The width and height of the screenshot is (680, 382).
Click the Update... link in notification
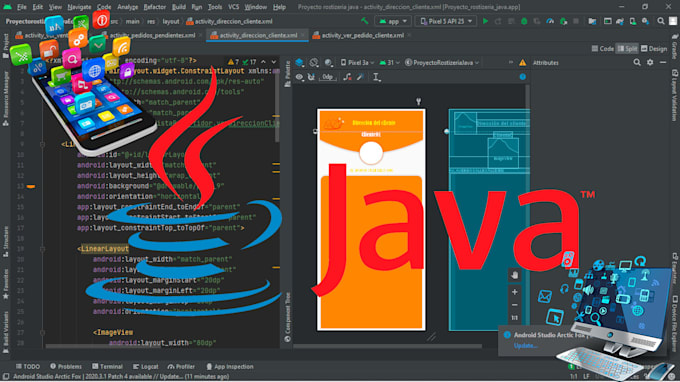525,346
